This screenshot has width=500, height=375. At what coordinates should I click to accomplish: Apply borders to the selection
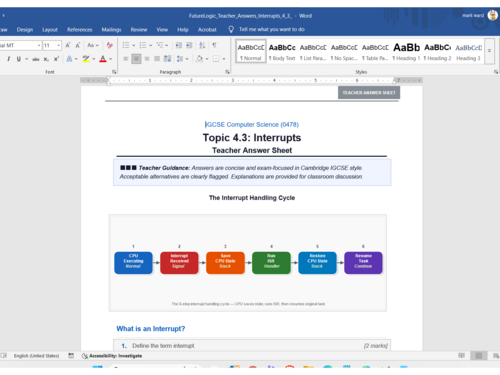(216, 59)
